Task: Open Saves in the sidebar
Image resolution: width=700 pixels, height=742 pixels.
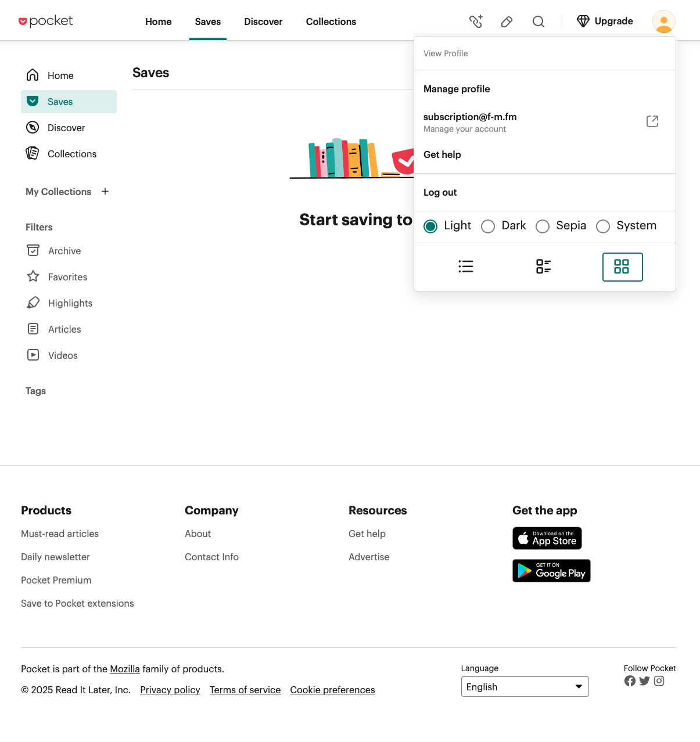Action: tap(69, 102)
